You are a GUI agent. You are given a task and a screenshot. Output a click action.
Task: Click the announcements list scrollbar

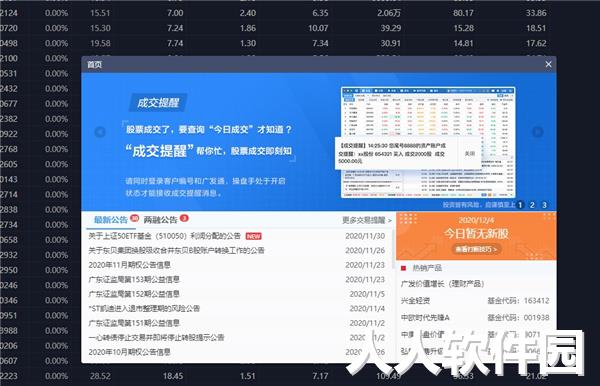click(393, 249)
